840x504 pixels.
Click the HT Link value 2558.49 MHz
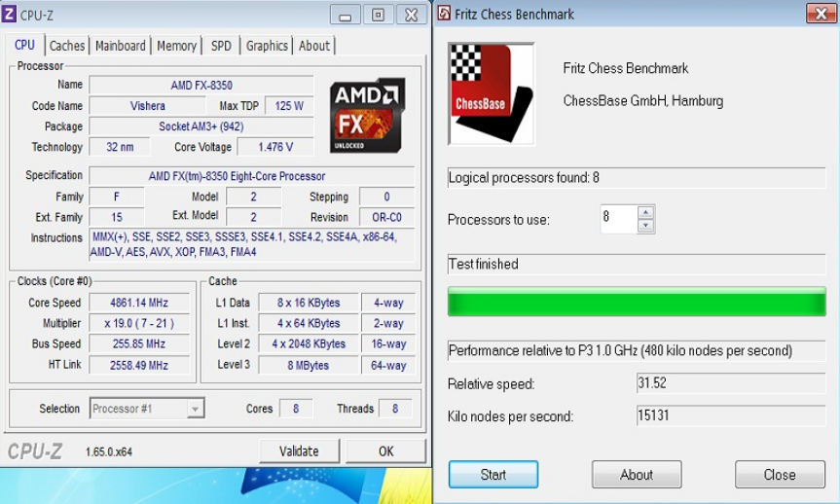[139, 365]
